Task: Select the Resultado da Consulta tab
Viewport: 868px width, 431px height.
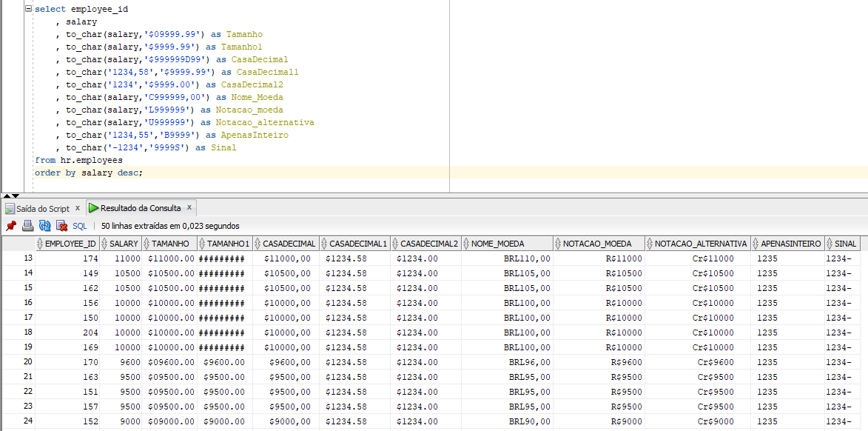Action: tap(141, 208)
